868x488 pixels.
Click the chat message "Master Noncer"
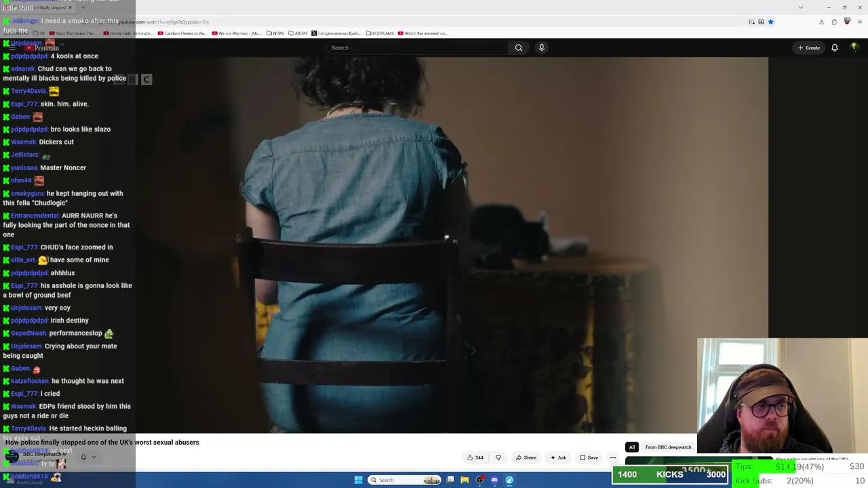click(x=63, y=167)
